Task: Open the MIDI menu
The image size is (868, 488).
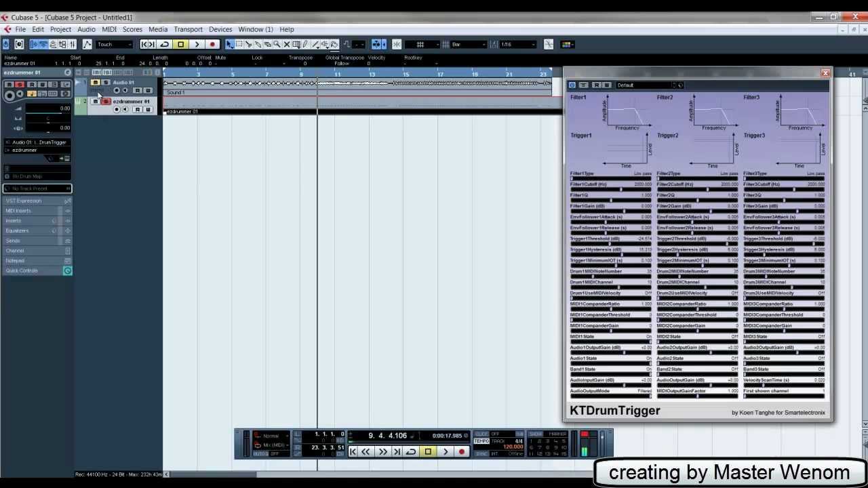Action: pos(109,29)
